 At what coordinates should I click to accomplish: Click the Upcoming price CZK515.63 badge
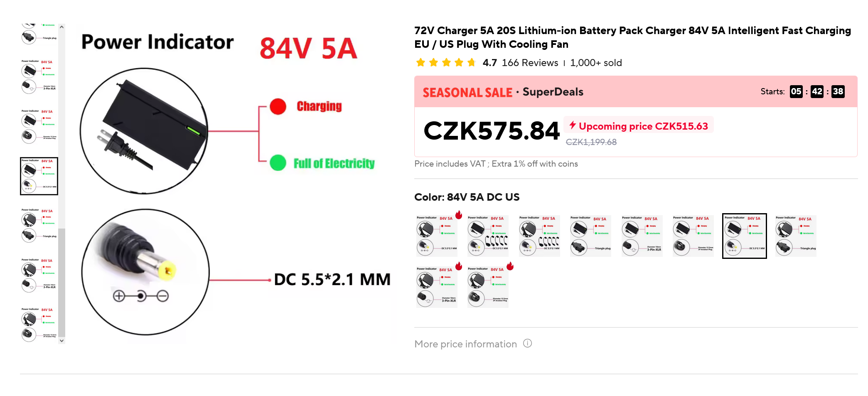coord(639,125)
